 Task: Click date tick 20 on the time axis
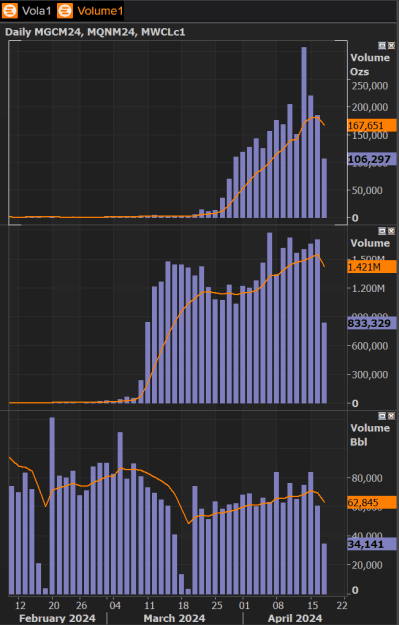(x=54, y=605)
